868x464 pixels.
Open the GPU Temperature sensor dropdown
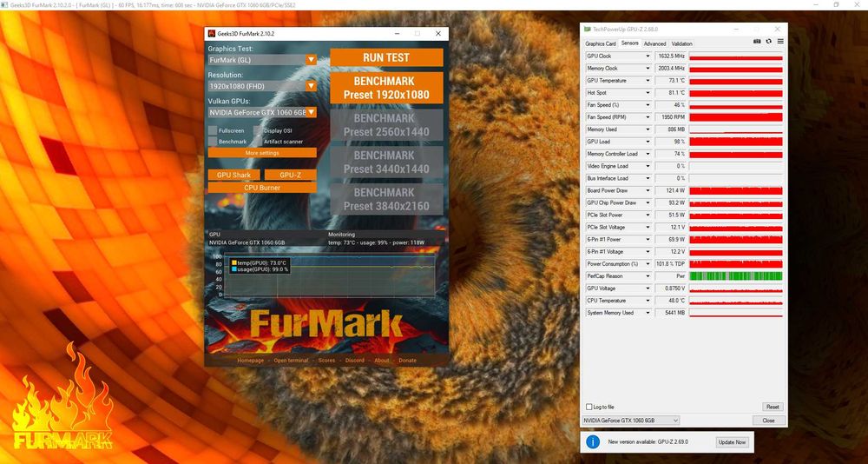(x=648, y=81)
